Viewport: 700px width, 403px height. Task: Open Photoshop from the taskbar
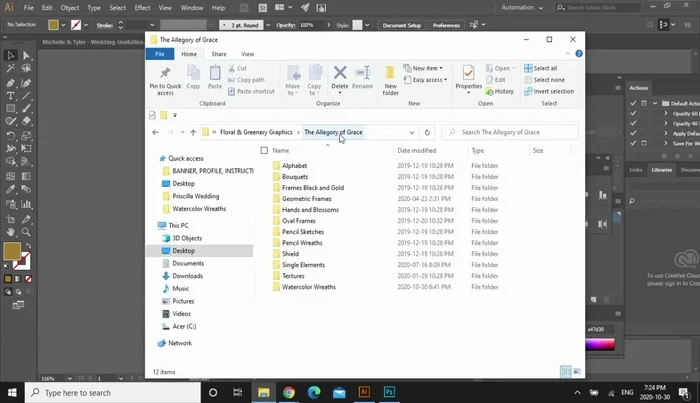tap(390, 393)
